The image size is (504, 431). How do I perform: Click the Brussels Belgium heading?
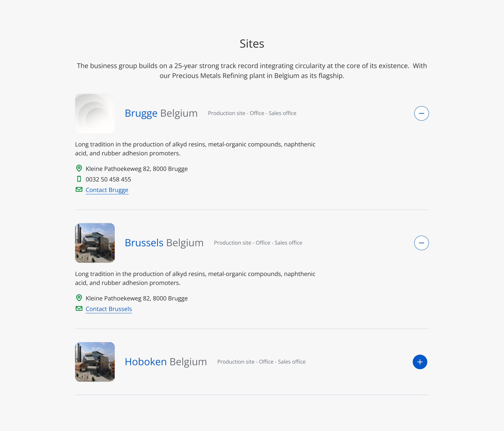tap(164, 243)
